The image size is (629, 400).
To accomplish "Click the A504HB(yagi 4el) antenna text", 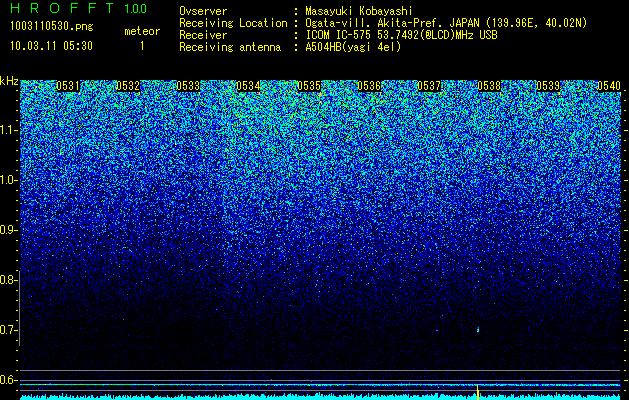I will (x=353, y=47).
